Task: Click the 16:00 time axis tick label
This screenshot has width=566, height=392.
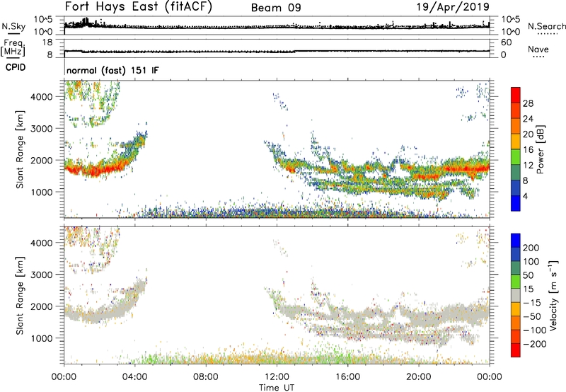Action: coord(347,377)
